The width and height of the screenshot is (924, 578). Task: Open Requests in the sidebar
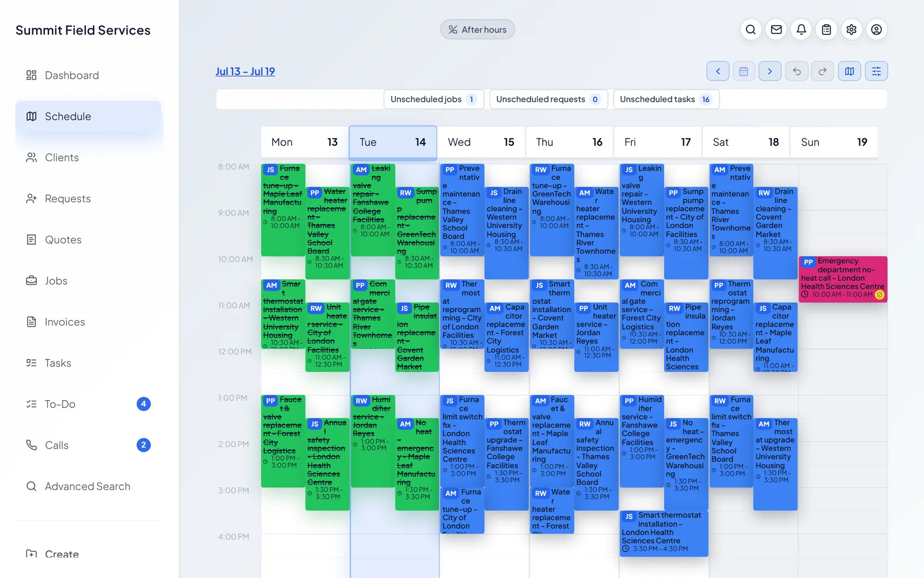point(88,198)
